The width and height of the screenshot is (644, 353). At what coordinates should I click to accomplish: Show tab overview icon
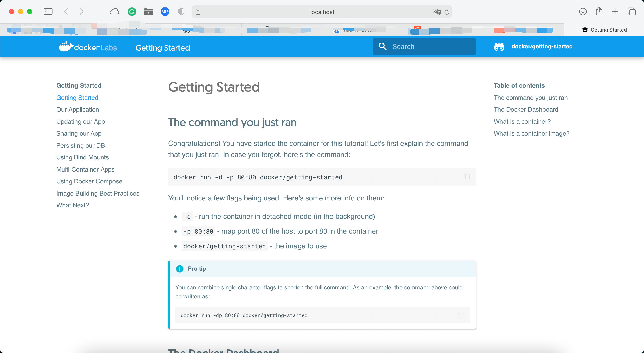pyautogui.click(x=631, y=11)
